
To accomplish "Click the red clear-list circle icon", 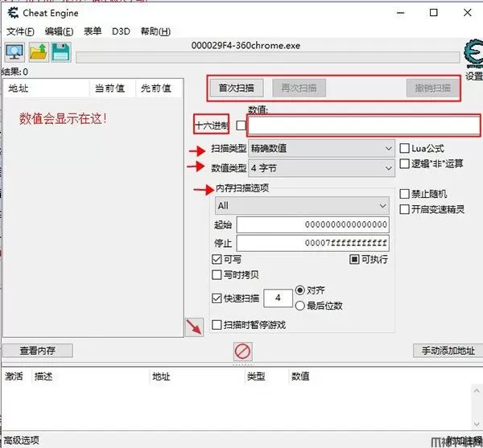I will [243, 351].
